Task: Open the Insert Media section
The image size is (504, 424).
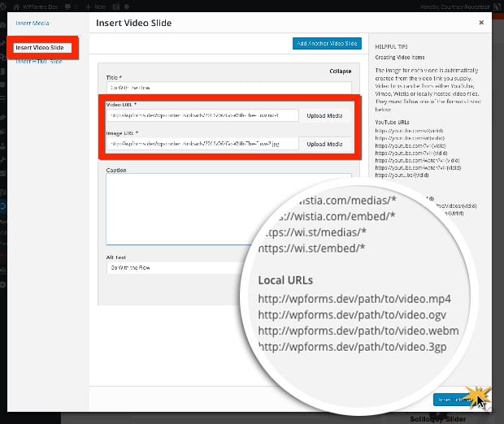Action: (33, 23)
